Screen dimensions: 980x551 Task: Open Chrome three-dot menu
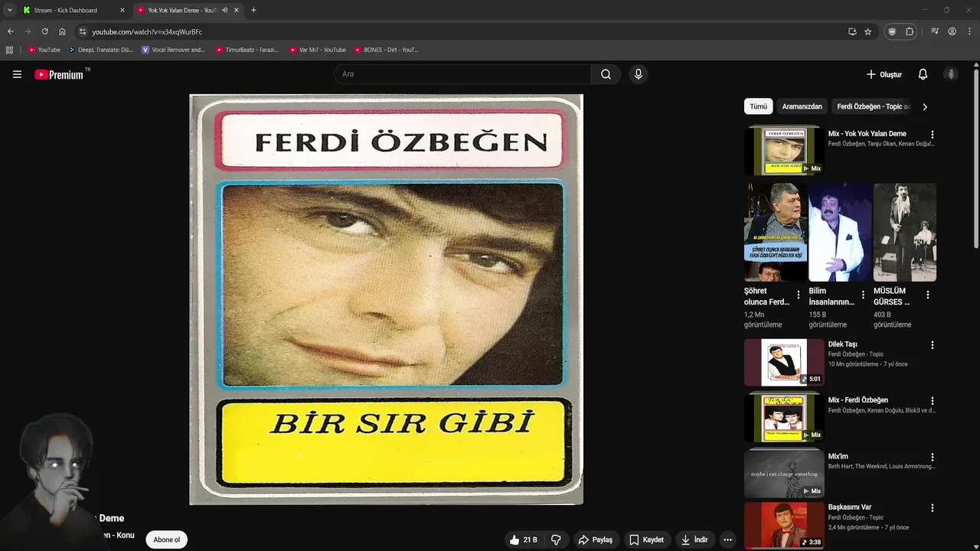click(969, 31)
